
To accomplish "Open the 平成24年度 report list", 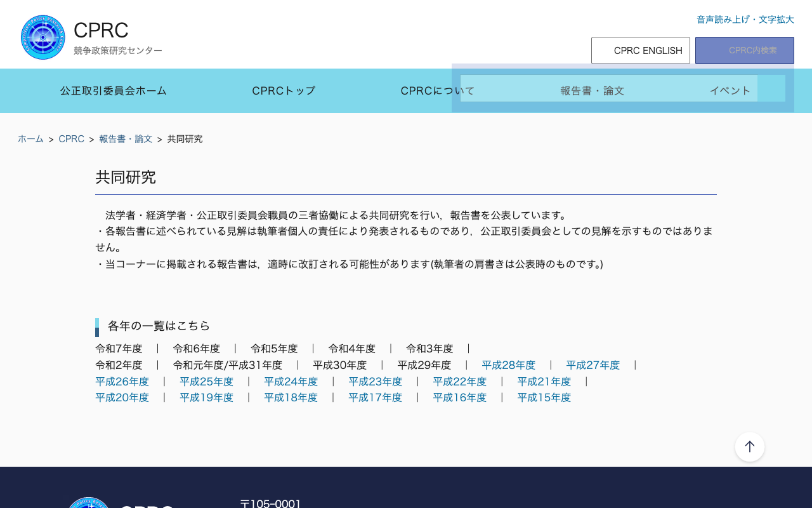I will pyautogui.click(x=291, y=382).
